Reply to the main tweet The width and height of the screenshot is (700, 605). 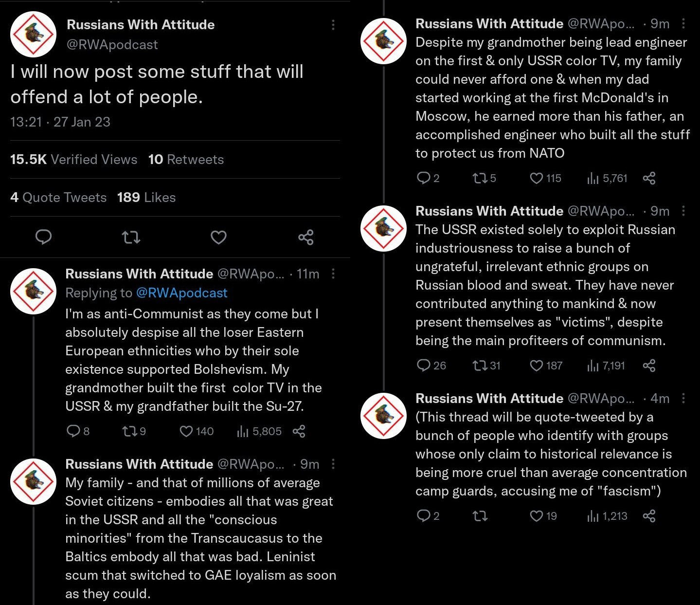[x=43, y=237]
